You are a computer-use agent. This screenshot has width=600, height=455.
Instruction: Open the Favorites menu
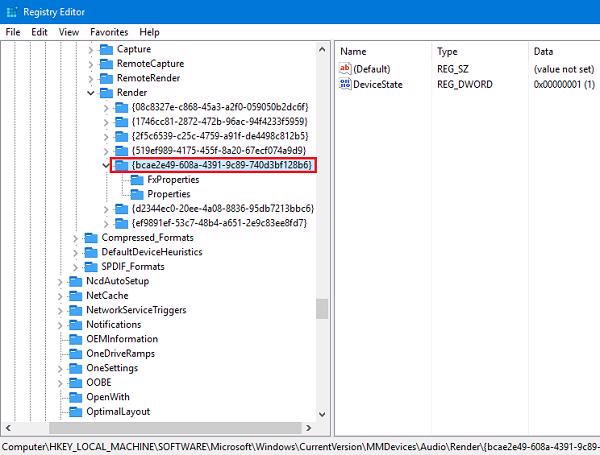[x=109, y=32]
